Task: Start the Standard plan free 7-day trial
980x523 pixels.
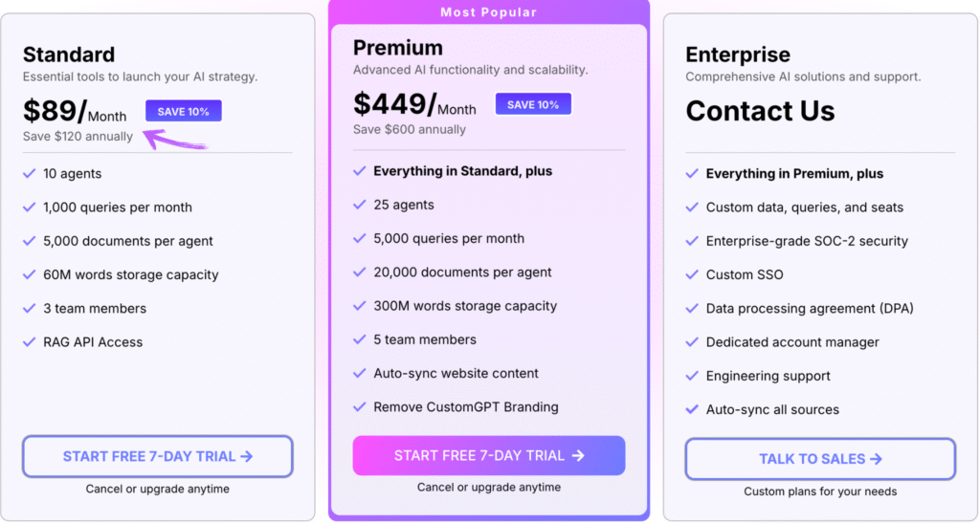Action: point(158,456)
